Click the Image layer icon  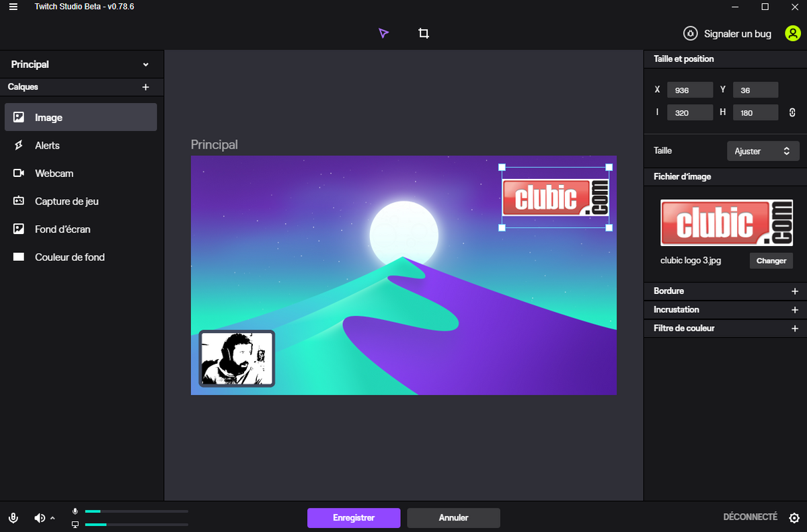click(19, 117)
